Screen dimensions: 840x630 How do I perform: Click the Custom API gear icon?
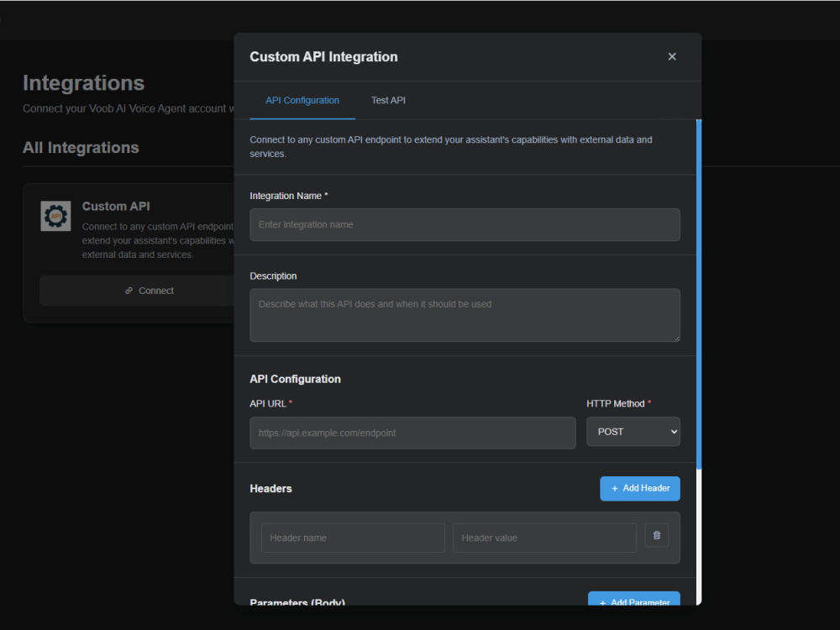click(55, 217)
